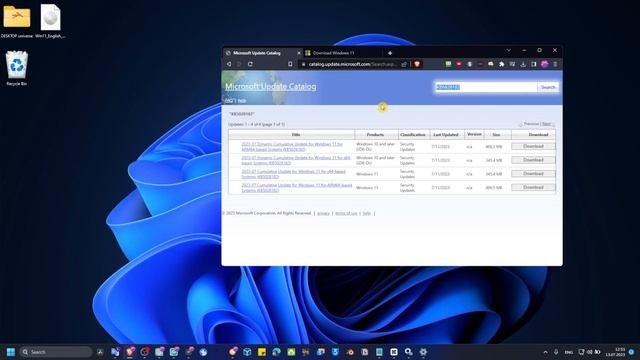Open the Dynamic Cumulative Update for ARM64 link
The height and width of the screenshot is (360, 640).
pos(292,147)
